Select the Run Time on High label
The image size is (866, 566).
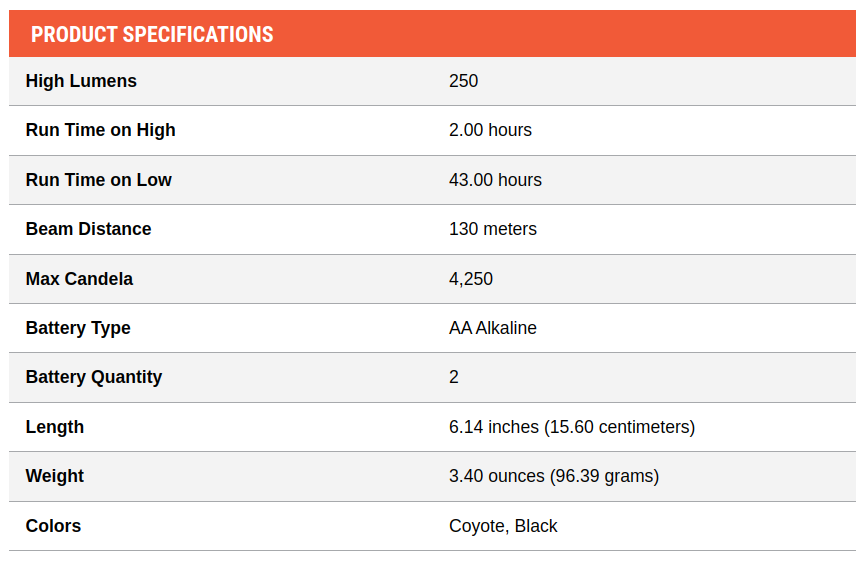(x=101, y=130)
